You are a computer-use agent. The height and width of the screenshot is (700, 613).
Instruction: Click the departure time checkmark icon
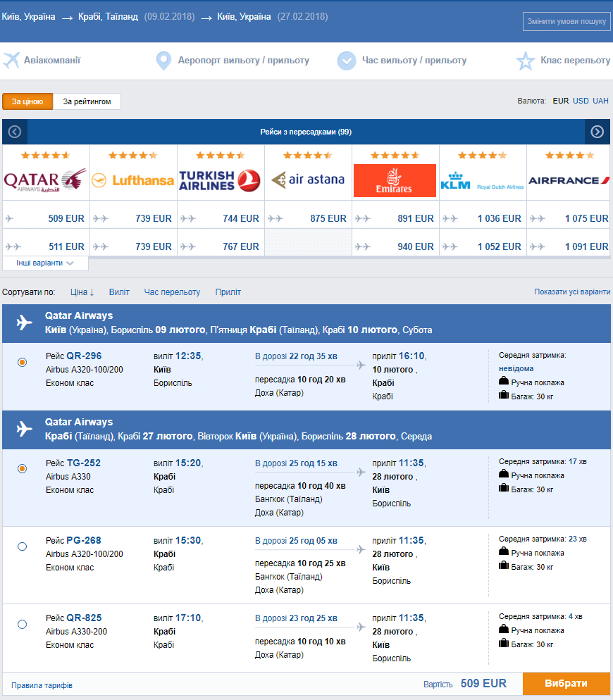pos(347,61)
